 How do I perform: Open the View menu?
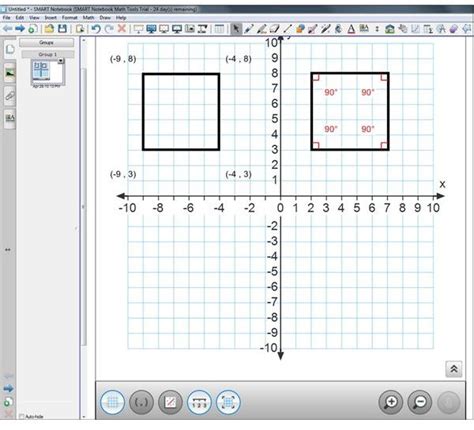(34, 18)
